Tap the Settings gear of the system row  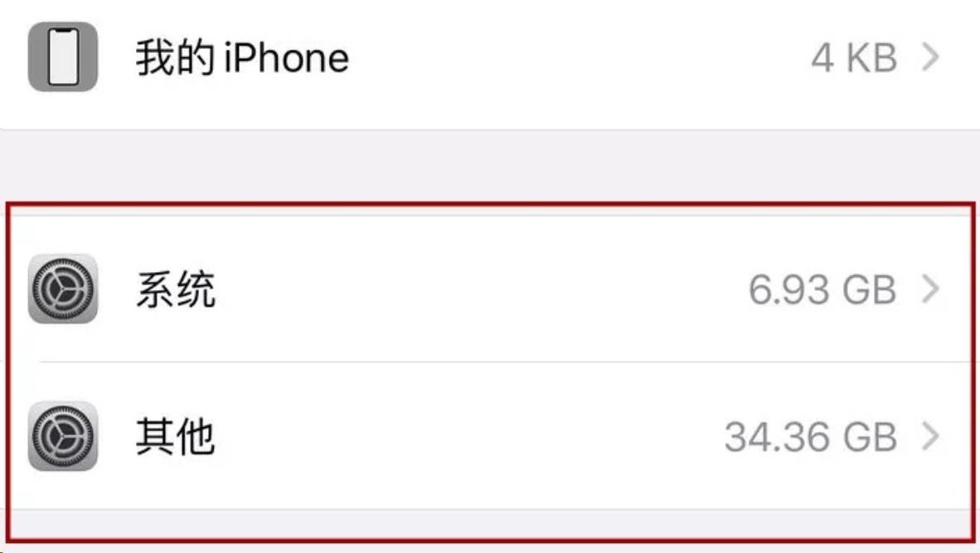click(62, 289)
